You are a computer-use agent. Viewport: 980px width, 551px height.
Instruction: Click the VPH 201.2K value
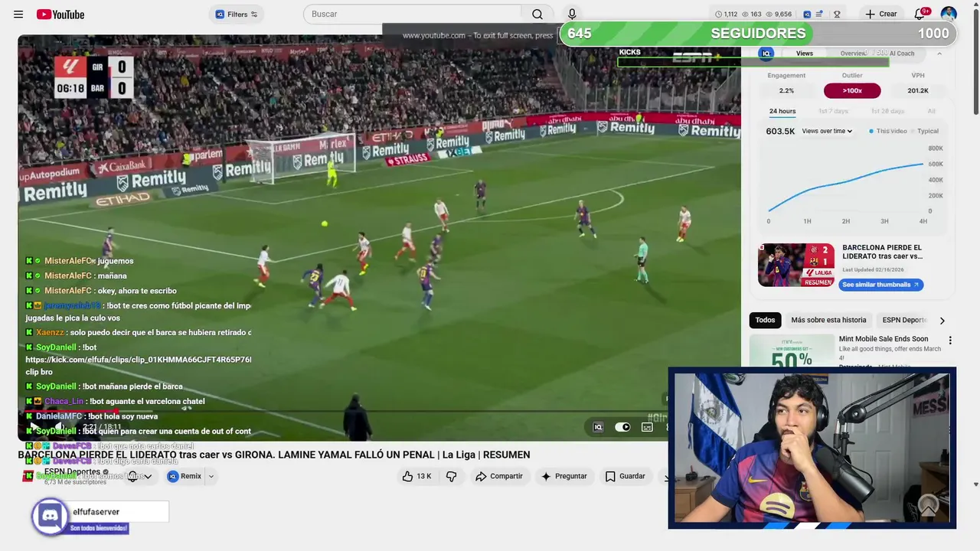click(x=918, y=91)
